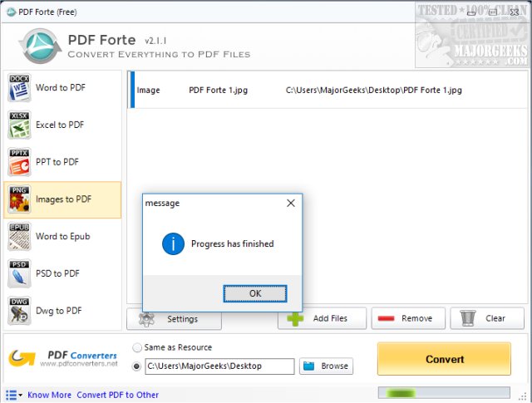Click the Word to Epub EPUB icon
This screenshot has width=532, height=403.
pyautogui.click(x=19, y=237)
